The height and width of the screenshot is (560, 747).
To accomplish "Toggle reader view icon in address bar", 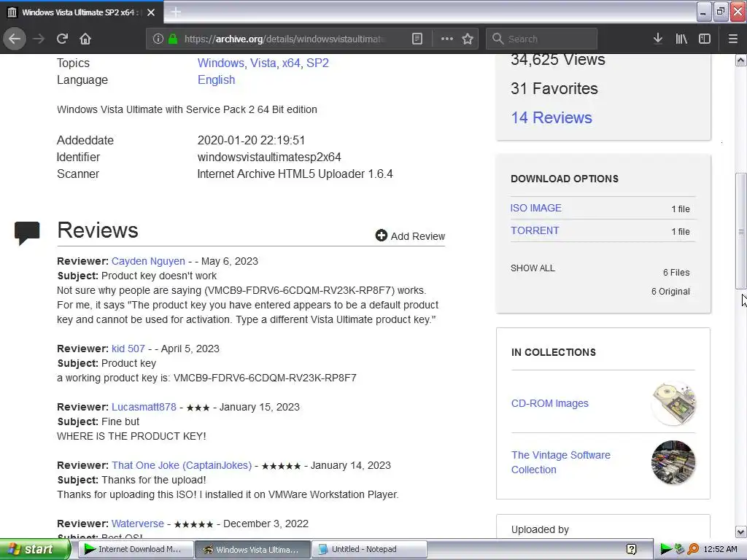I will (417, 39).
